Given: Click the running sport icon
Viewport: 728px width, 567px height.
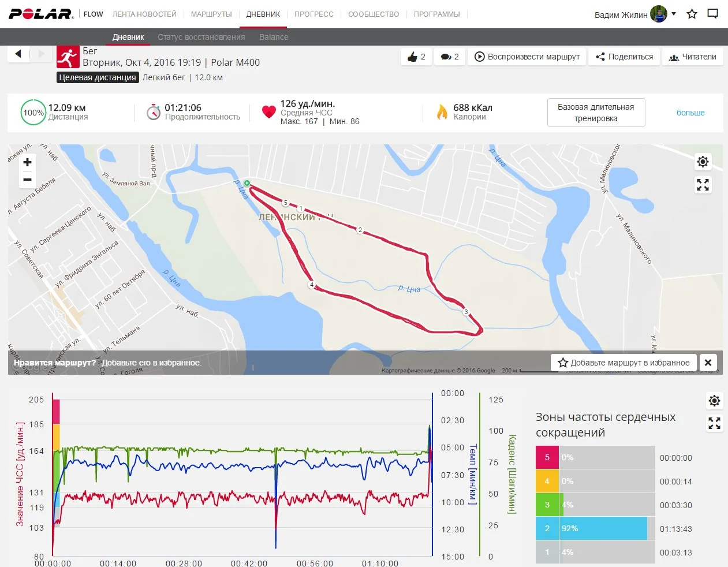Looking at the screenshot, I should coord(68,57).
